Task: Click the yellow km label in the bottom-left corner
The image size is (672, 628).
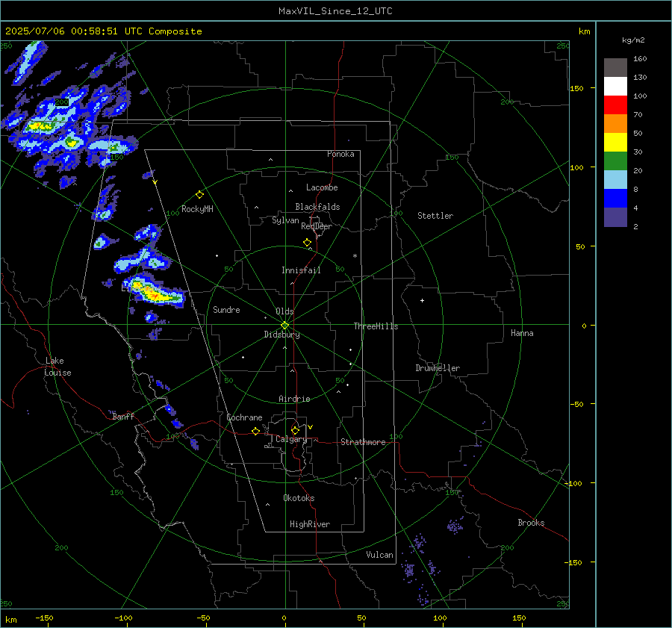Action: tap(11, 620)
